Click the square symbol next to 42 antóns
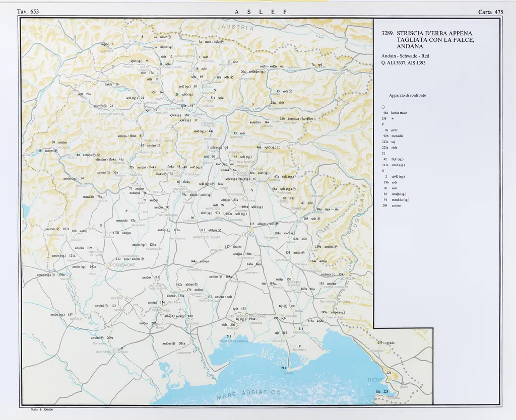 pyautogui.click(x=158, y=146)
